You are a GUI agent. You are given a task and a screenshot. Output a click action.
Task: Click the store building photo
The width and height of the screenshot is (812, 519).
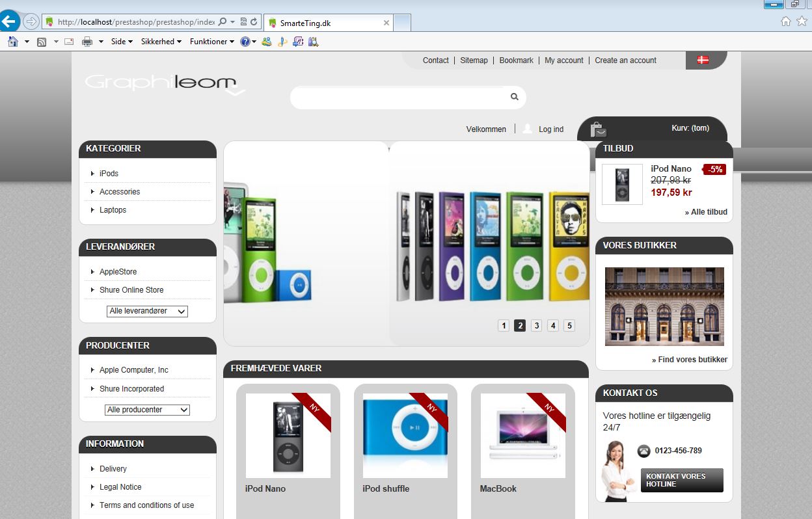664,306
